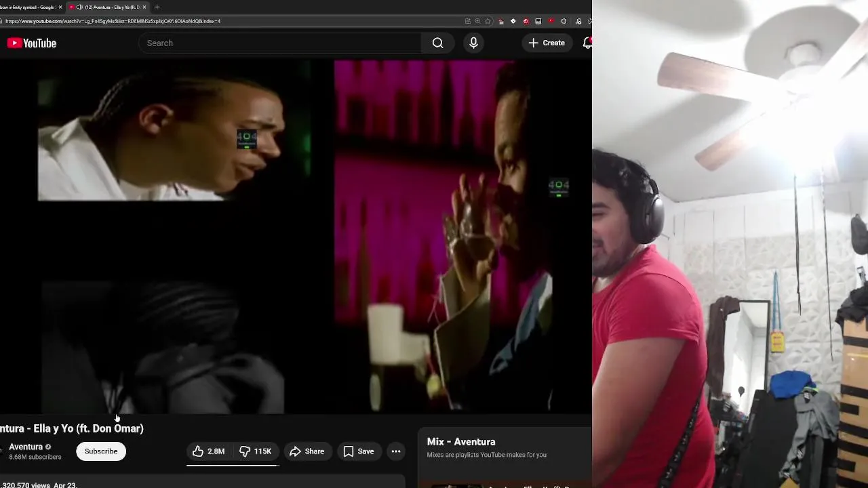Click the browser address bar URL
This screenshot has height=488, width=868.
click(113, 21)
